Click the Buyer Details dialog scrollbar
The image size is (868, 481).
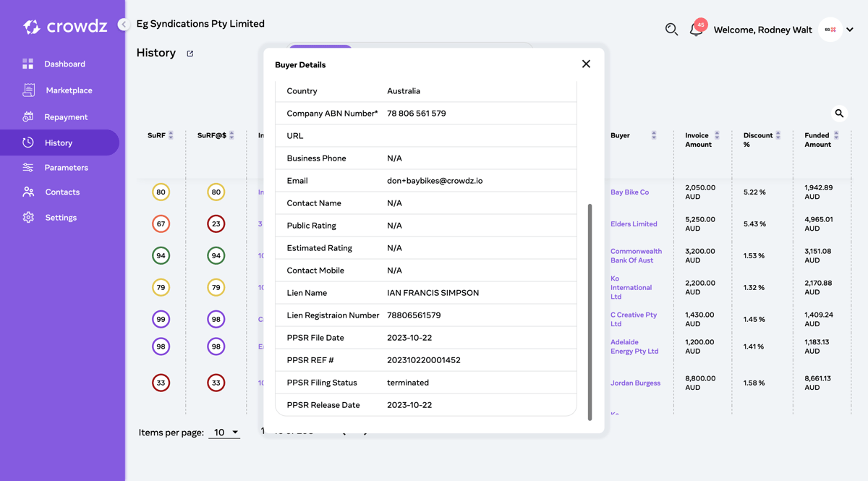pos(590,312)
